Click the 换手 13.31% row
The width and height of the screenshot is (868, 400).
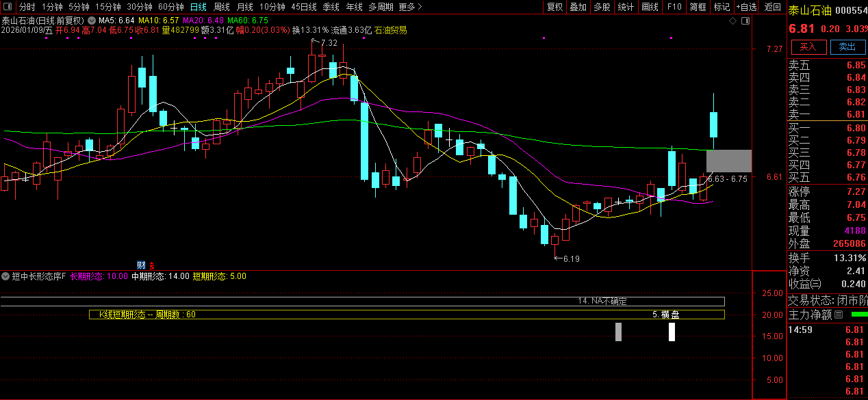(827, 258)
